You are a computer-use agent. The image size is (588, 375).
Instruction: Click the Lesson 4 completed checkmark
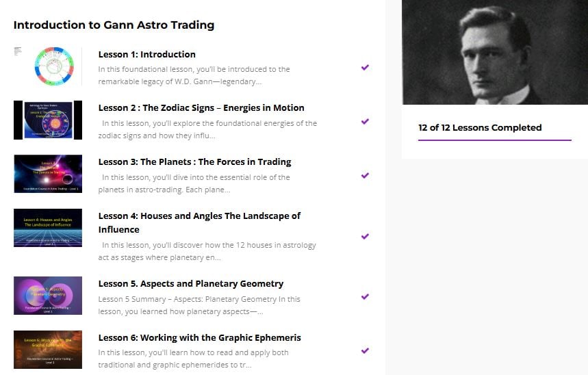tap(365, 236)
